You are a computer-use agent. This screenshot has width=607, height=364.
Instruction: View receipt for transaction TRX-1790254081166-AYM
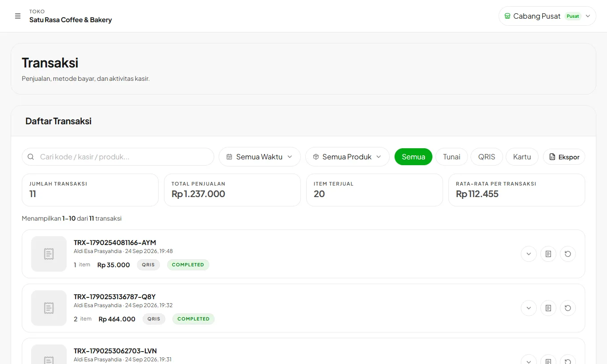(x=548, y=254)
